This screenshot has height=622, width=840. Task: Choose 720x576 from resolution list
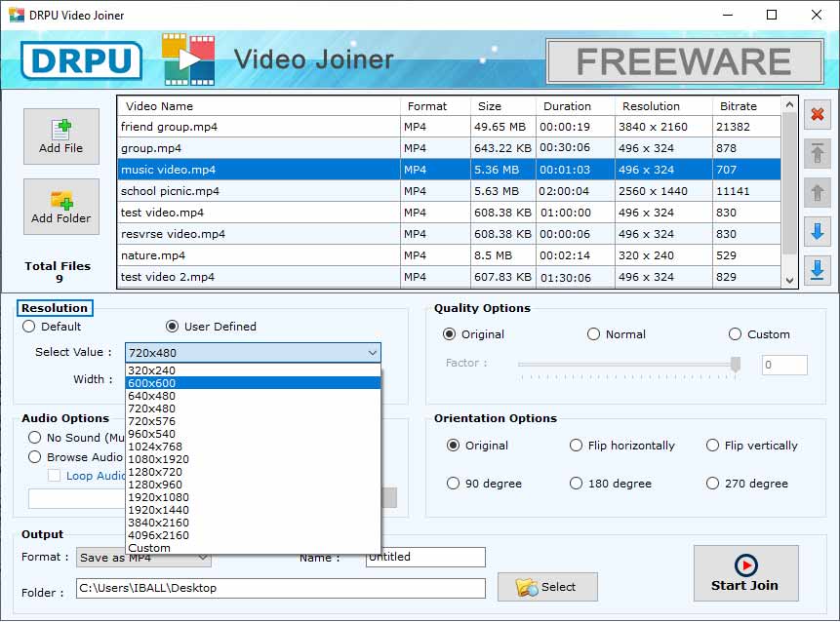click(253, 421)
